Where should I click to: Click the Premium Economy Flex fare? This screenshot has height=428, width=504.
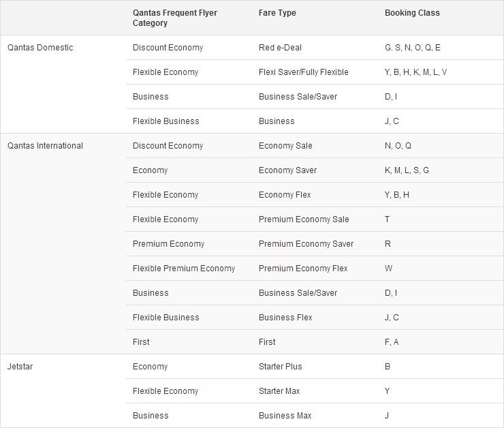(303, 269)
